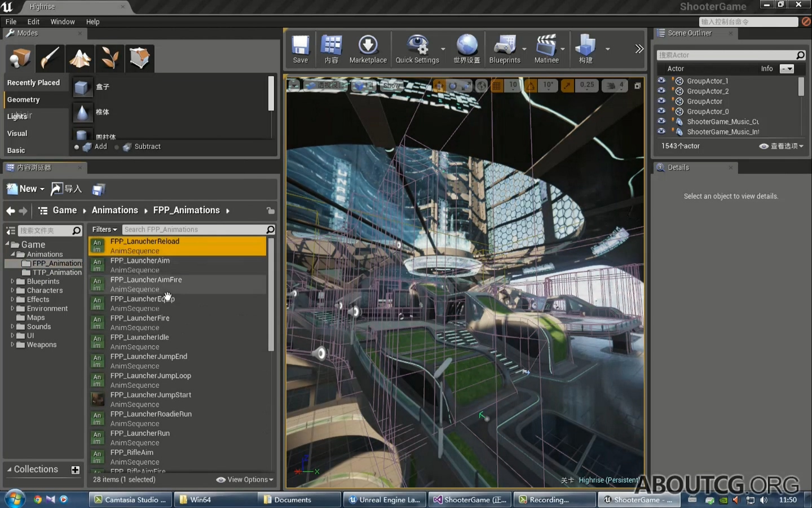Viewport: 812px width, 508px height.
Task: Open the Filters dropdown
Action: click(104, 230)
